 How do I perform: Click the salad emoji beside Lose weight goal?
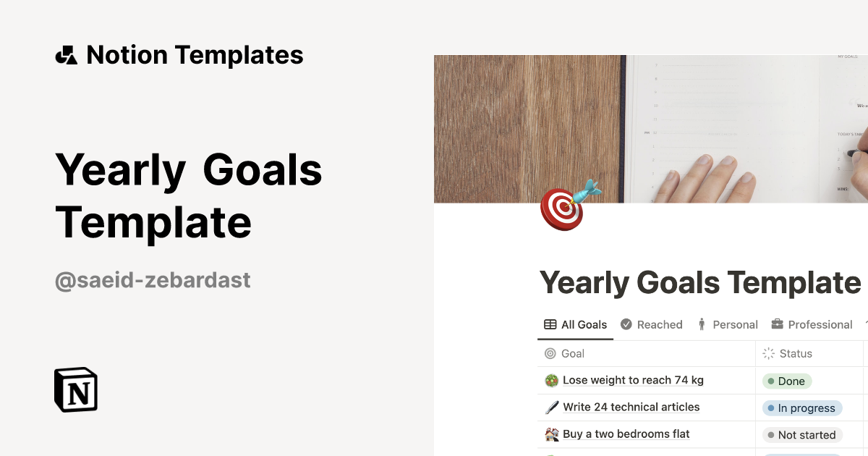(x=551, y=381)
